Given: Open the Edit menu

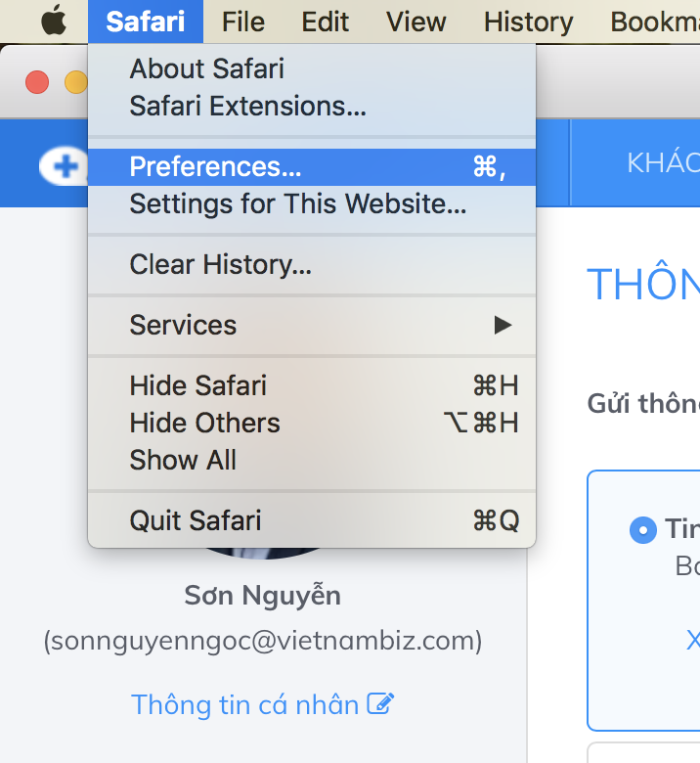Looking at the screenshot, I should click(x=326, y=21).
